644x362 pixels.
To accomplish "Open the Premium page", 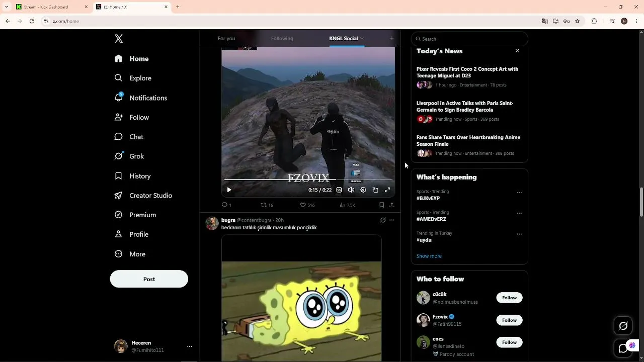I will 135,215.
